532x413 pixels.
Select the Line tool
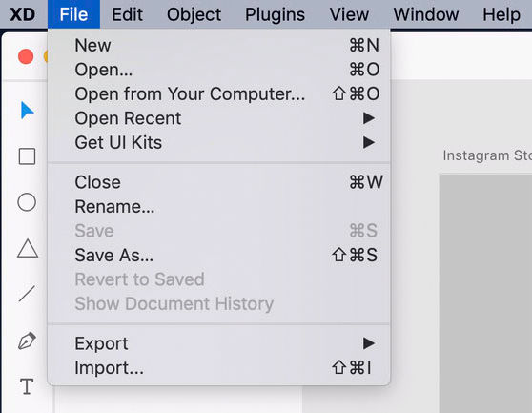(x=27, y=294)
